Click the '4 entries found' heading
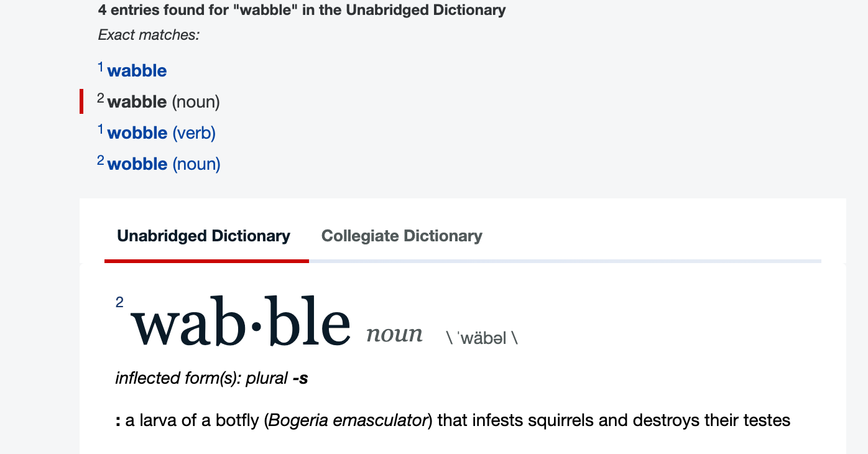 tap(302, 10)
